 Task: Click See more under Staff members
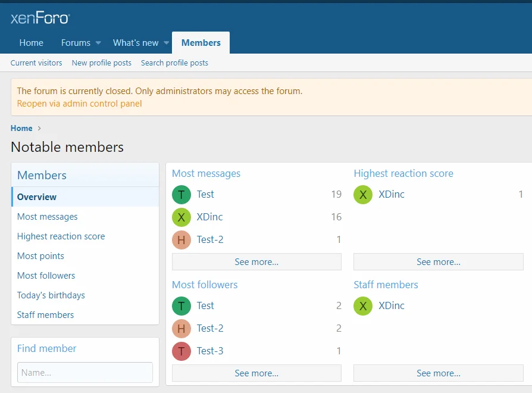(x=438, y=373)
